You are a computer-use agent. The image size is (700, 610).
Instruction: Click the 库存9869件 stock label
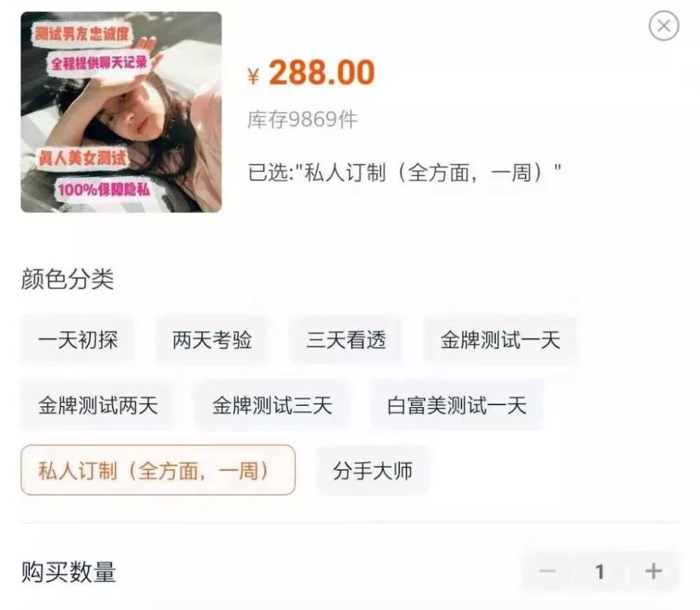(302, 120)
